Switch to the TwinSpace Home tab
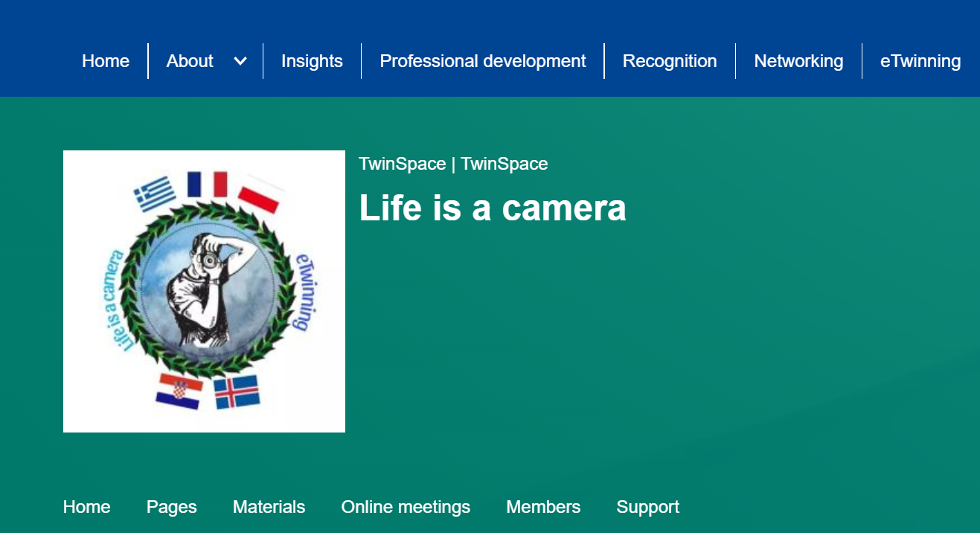 [86, 507]
